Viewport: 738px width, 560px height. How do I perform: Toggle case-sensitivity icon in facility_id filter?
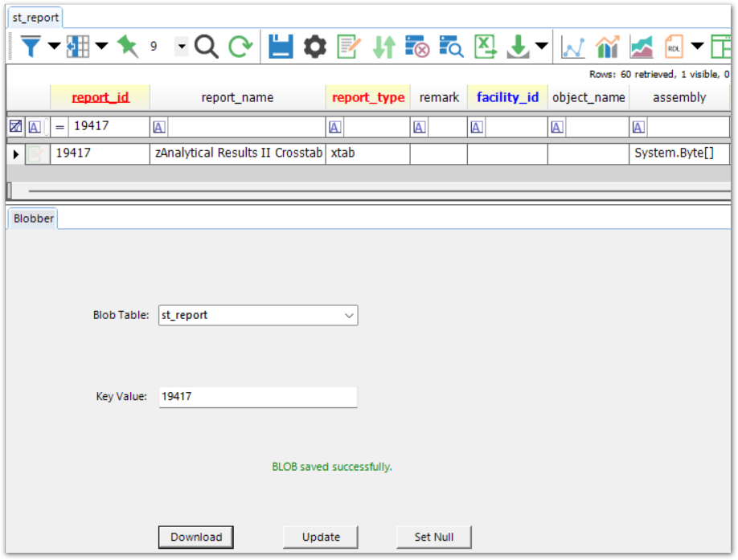tap(477, 126)
